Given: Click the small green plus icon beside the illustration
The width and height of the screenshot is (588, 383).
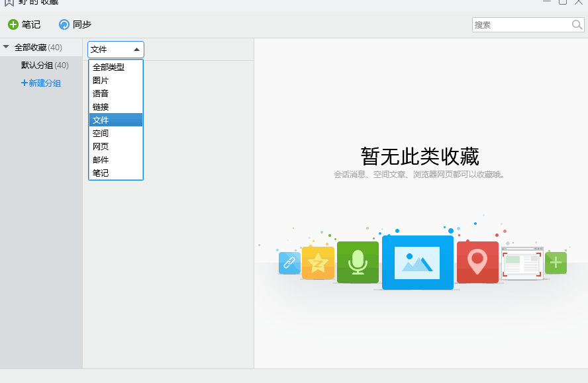Looking at the screenshot, I should pyautogui.click(x=556, y=263).
